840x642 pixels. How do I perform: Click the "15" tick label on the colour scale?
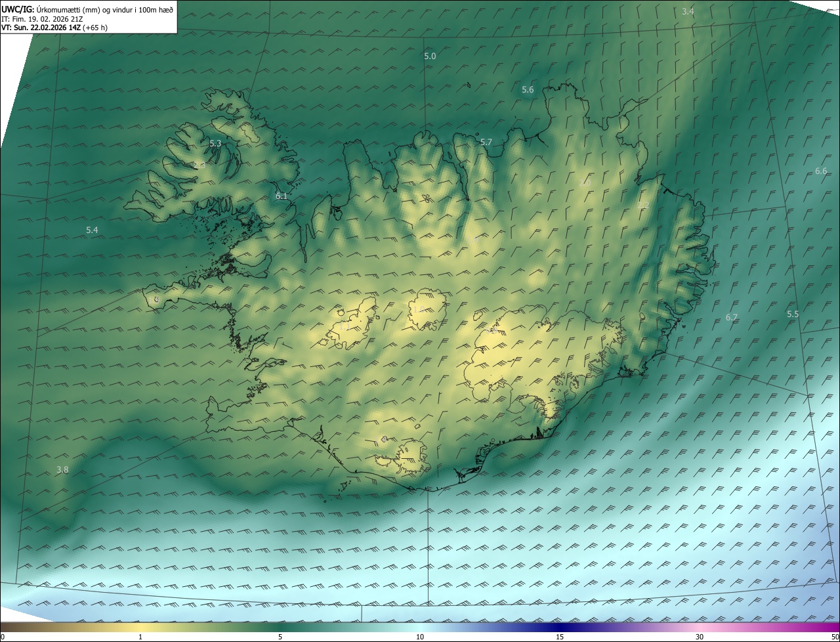pos(560,637)
